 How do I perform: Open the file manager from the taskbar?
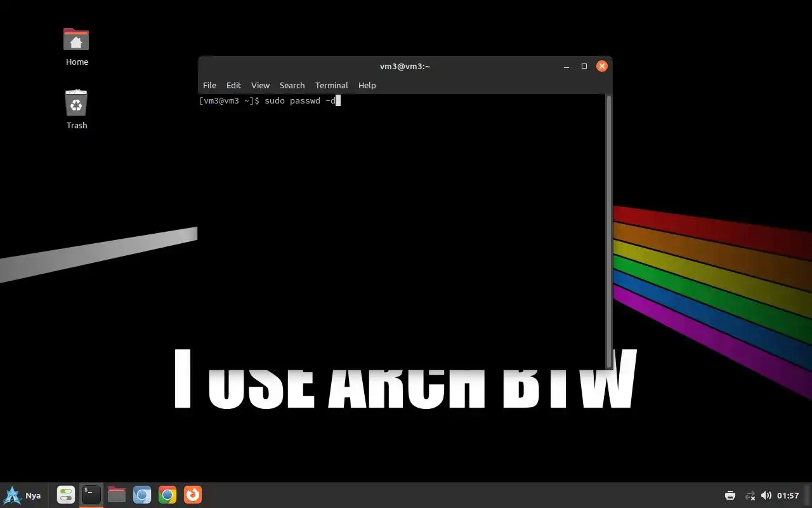pos(117,495)
